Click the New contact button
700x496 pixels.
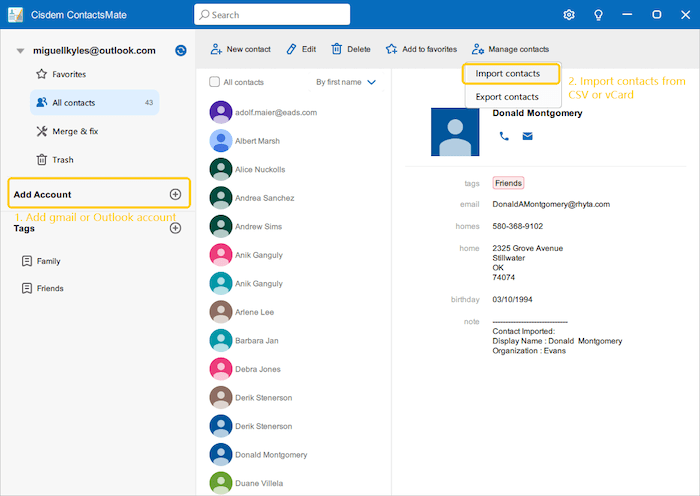coord(240,49)
